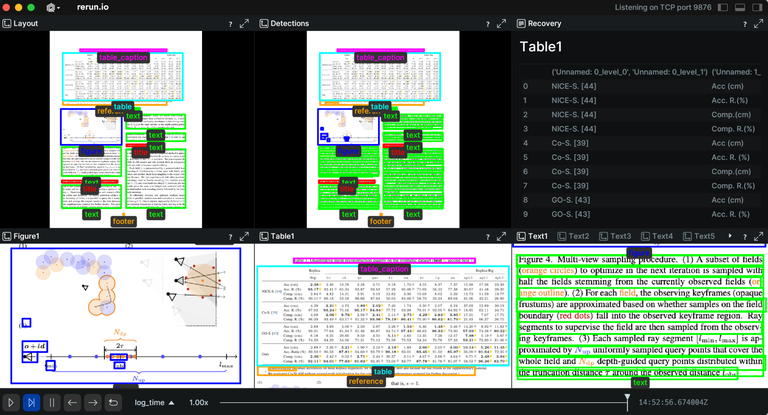Pause playback in the time panel
The image size is (768, 415).
click(x=51, y=402)
